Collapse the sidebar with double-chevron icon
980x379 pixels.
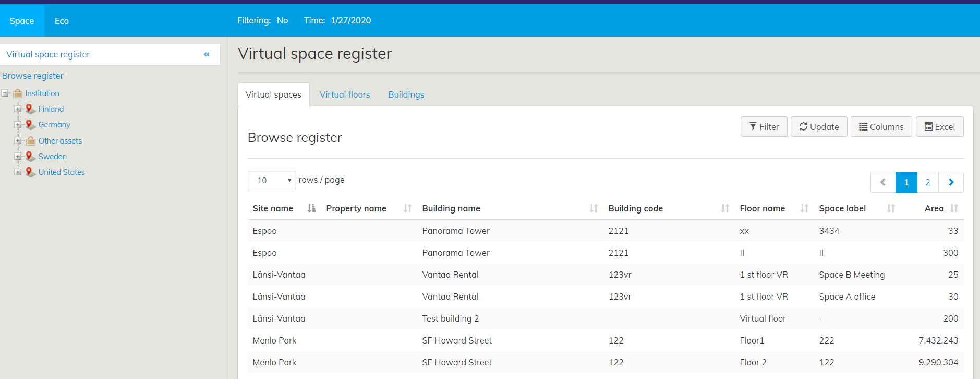(207, 54)
